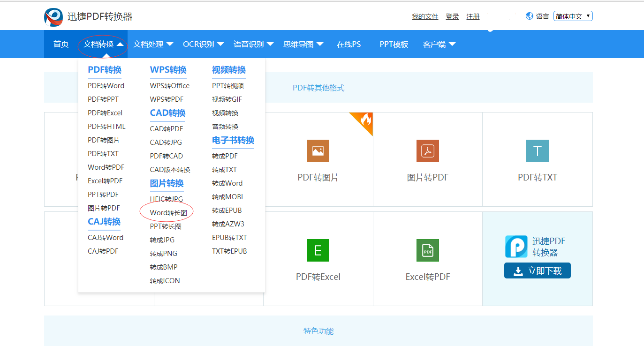Select CAD转JPG in the menu
644x353 pixels.
point(166,143)
